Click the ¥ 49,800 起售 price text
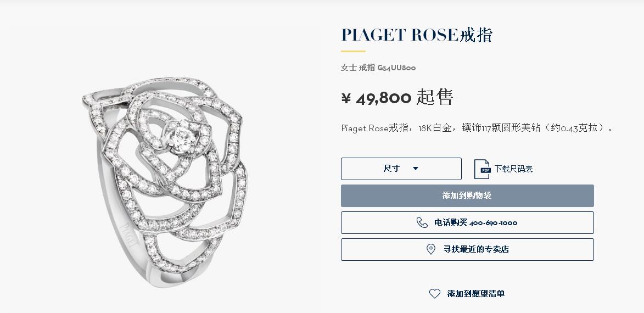The image size is (644, 313). pyautogui.click(x=397, y=98)
